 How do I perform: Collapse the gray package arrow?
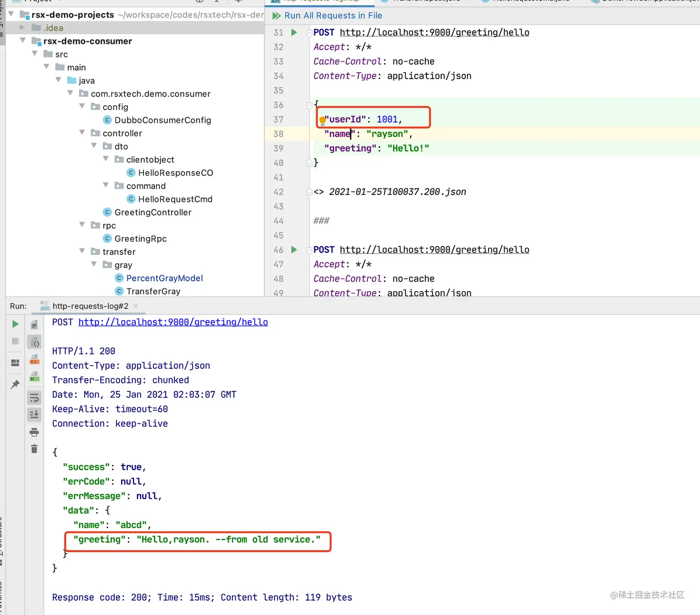pos(94,264)
